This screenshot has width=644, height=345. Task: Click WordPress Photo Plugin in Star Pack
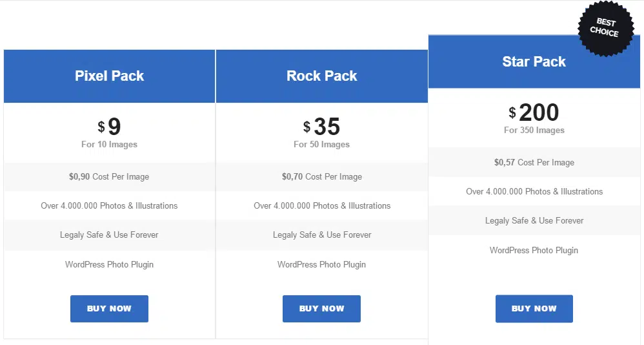click(x=534, y=250)
